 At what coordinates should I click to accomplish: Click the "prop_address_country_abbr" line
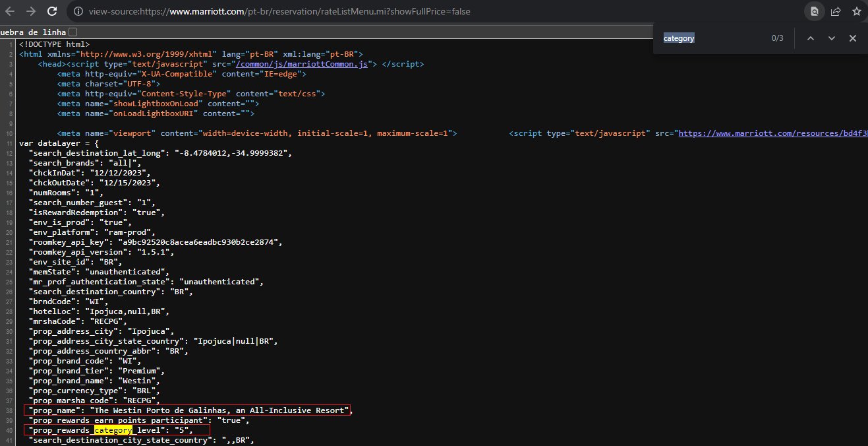(109, 351)
